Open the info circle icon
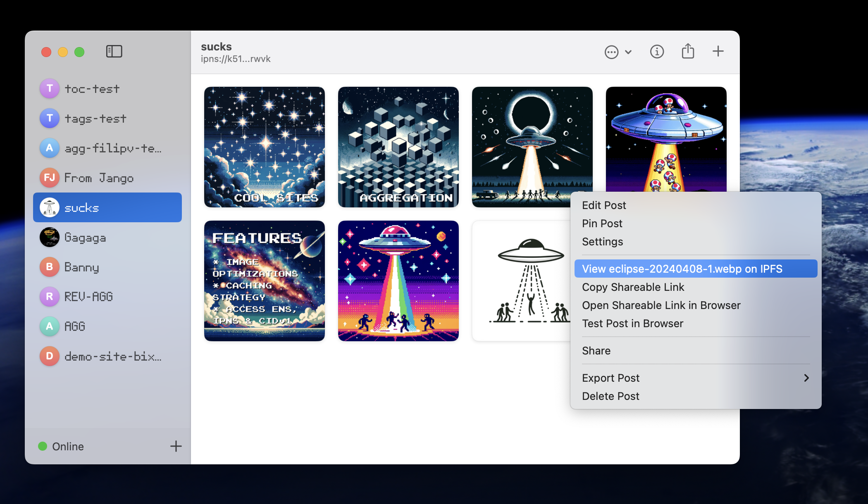Image resolution: width=868 pixels, height=504 pixels. [x=657, y=52]
